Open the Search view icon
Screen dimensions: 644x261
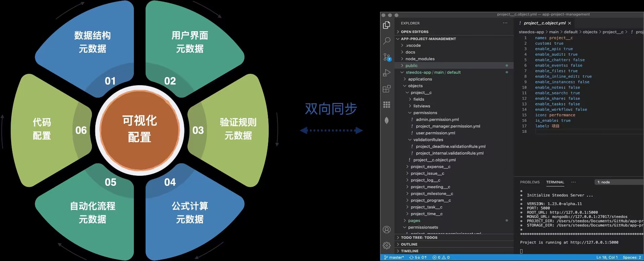tap(387, 41)
